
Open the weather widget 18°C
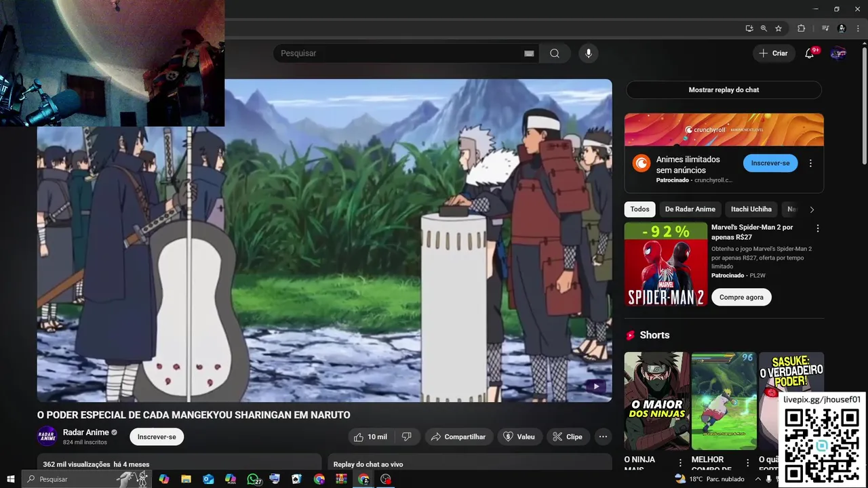click(709, 479)
